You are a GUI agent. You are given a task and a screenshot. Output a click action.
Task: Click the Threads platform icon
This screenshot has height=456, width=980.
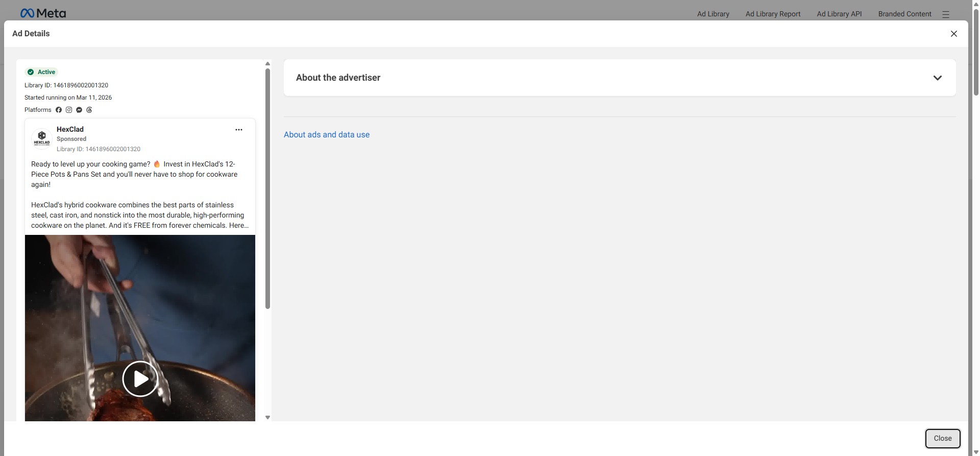pos(89,110)
